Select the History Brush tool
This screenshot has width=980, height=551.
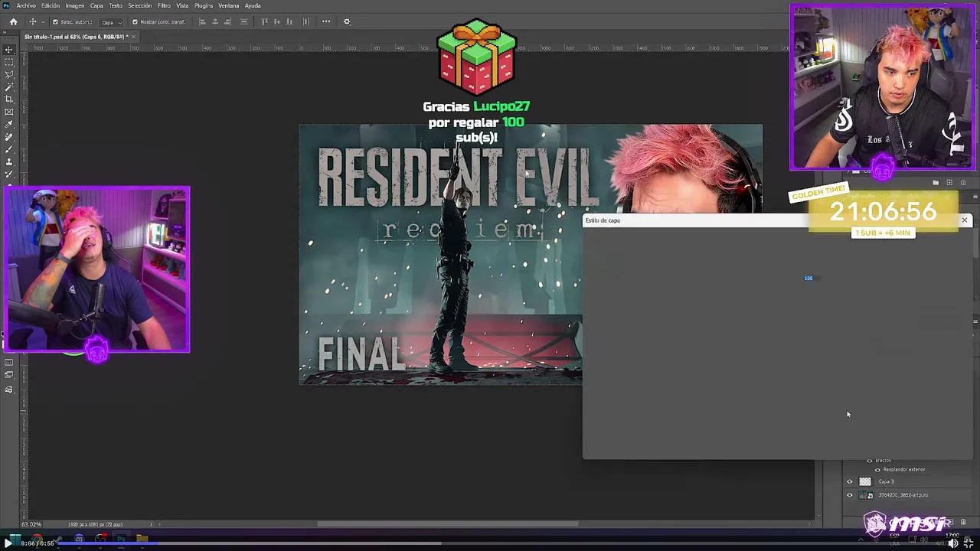tap(9, 174)
